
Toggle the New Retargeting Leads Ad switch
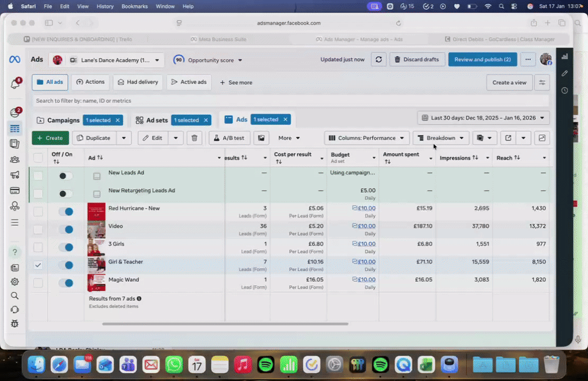pos(65,194)
